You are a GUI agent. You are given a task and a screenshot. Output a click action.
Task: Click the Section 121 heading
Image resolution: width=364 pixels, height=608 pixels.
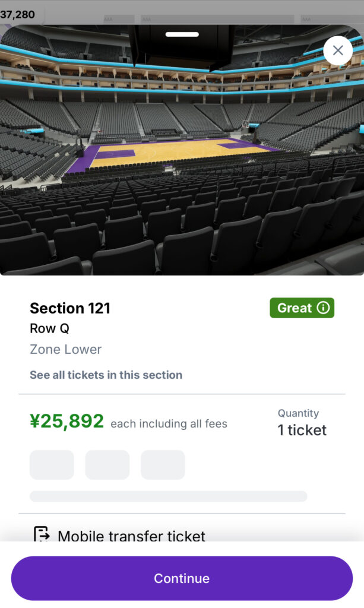(x=70, y=308)
